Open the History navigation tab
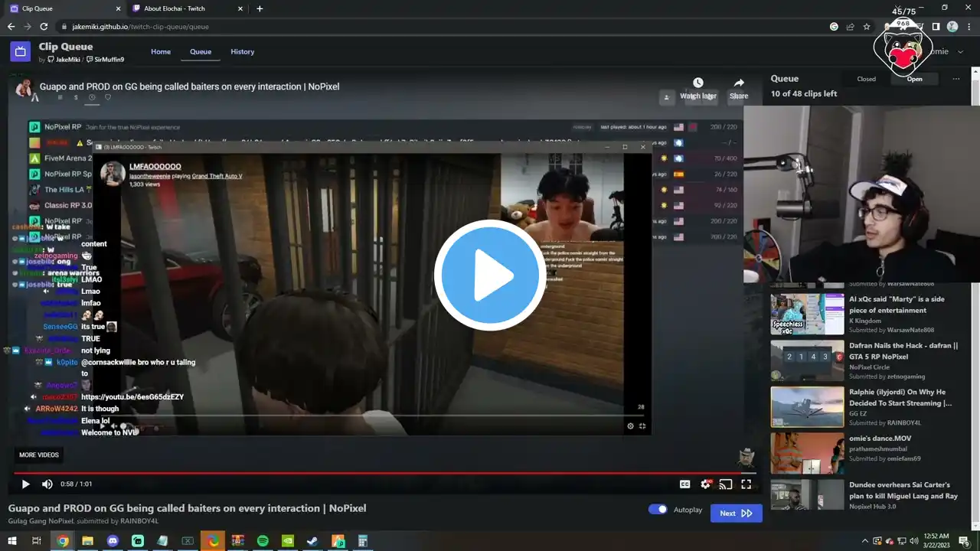Viewport: 980px width, 551px height. click(x=242, y=52)
